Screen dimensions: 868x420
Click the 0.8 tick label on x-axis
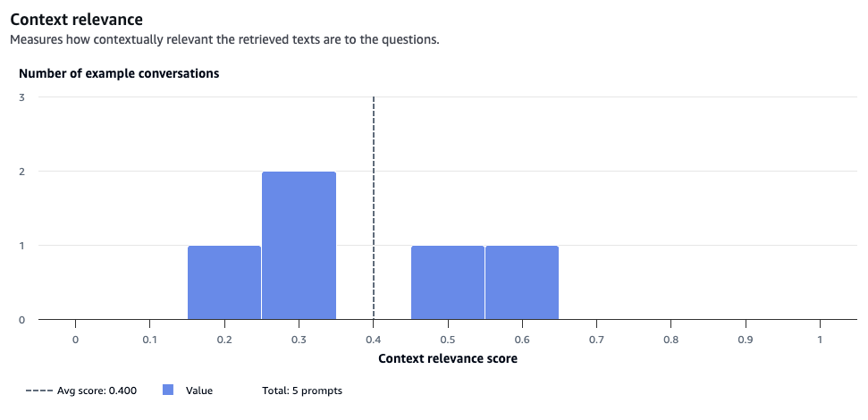point(671,340)
